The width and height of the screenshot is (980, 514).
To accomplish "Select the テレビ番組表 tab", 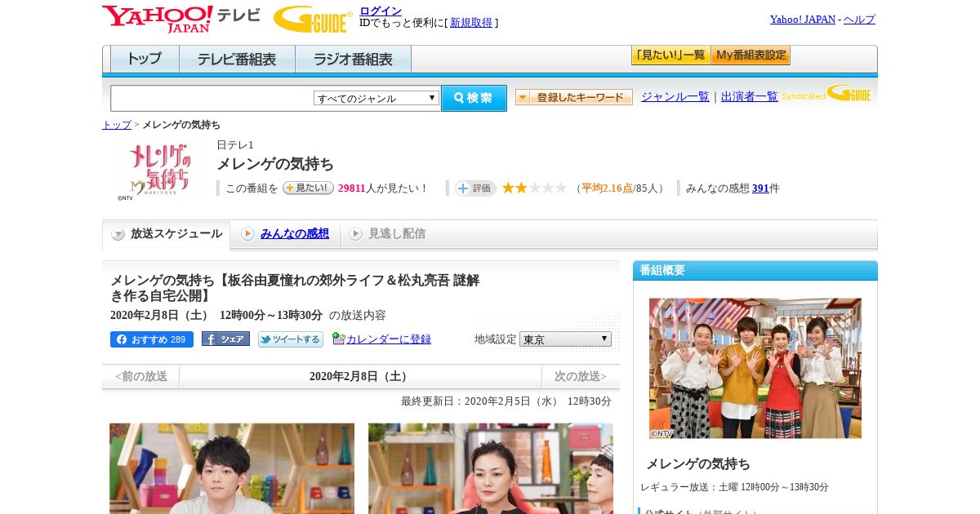I will (x=237, y=60).
